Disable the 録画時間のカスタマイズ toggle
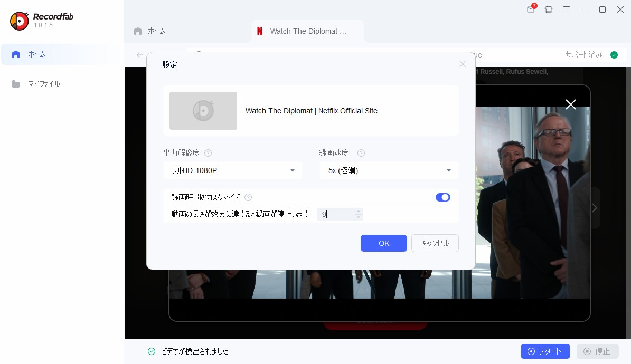The width and height of the screenshot is (631, 364). pyautogui.click(x=443, y=197)
